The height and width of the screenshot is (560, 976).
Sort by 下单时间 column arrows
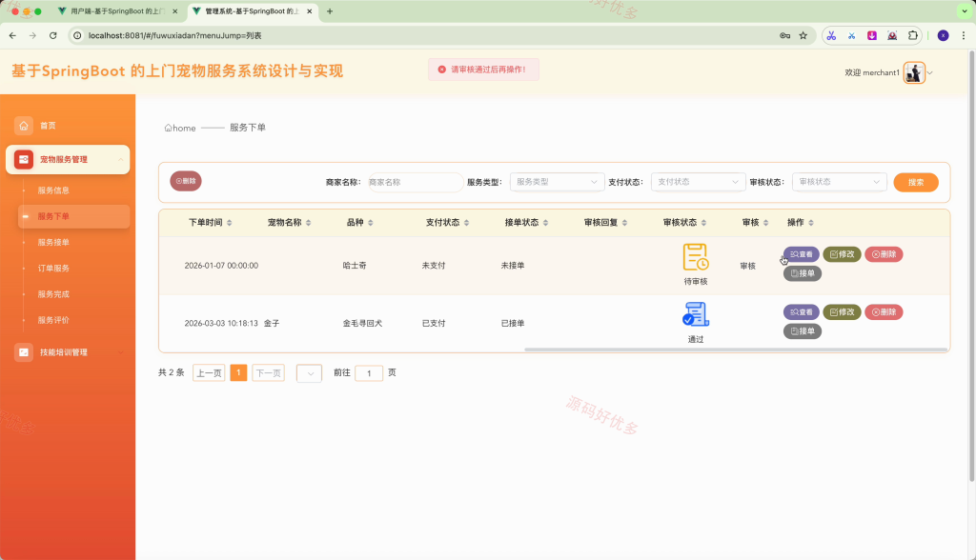coord(229,223)
